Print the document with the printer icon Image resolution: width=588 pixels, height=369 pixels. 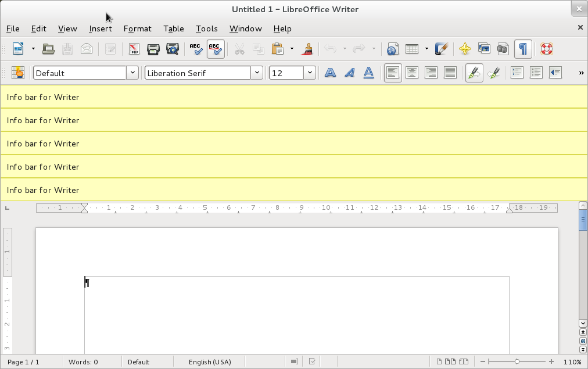point(153,49)
